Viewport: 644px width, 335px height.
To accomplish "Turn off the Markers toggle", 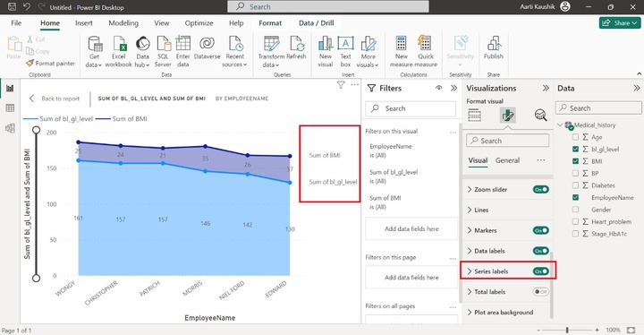I will pos(540,230).
